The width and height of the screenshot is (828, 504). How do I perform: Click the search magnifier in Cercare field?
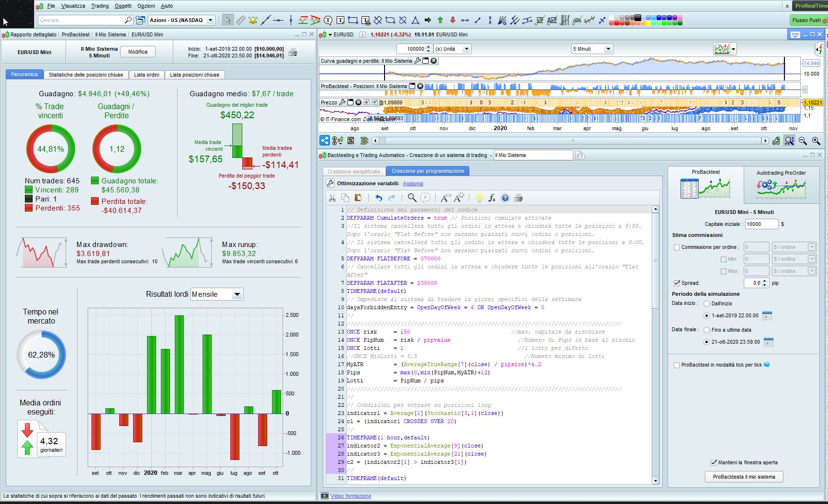coord(128,20)
